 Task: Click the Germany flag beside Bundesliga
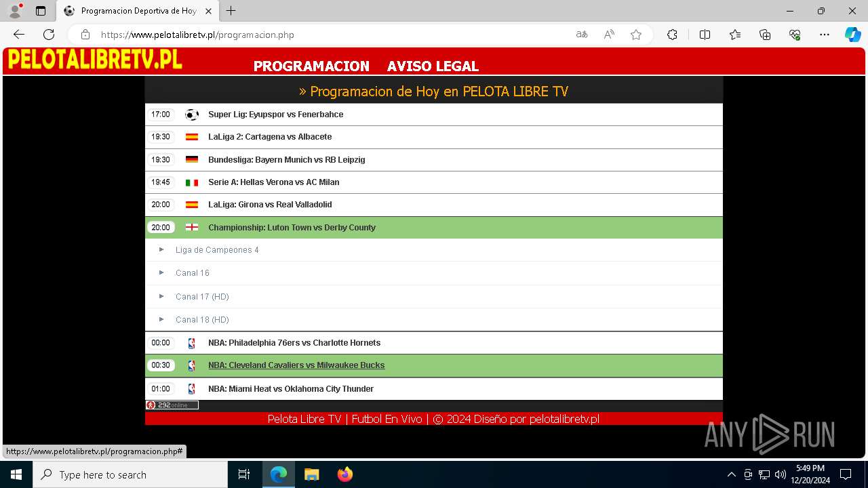(192, 160)
